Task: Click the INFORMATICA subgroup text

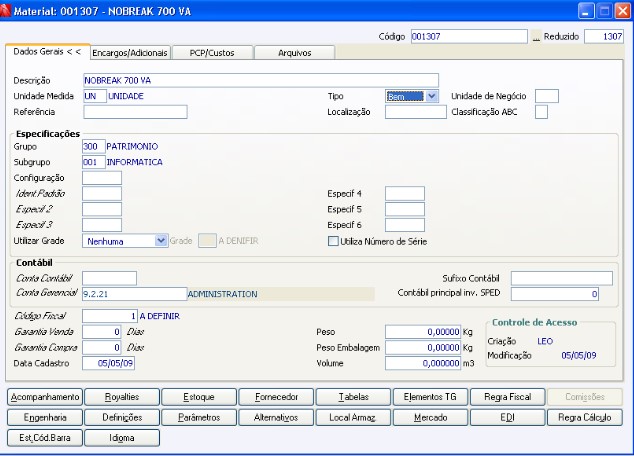Action: (135, 162)
